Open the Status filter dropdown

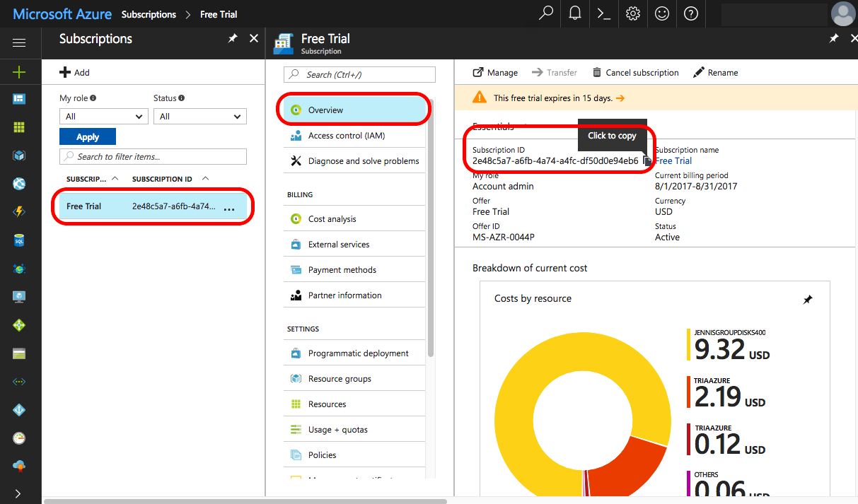point(200,117)
